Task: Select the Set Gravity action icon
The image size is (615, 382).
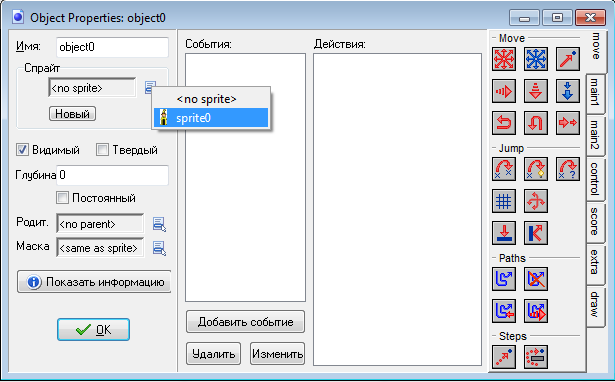Action: click(568, 91)
